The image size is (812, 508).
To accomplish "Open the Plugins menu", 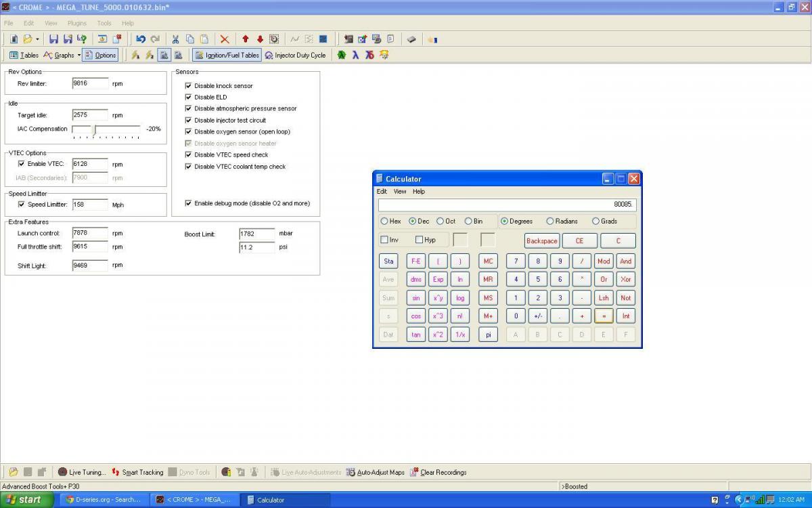I will (x=76, y=23).
